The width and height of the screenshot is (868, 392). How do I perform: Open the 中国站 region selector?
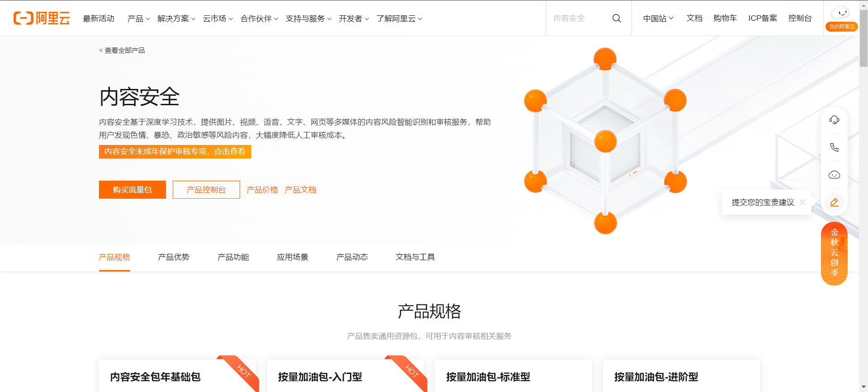658,18
